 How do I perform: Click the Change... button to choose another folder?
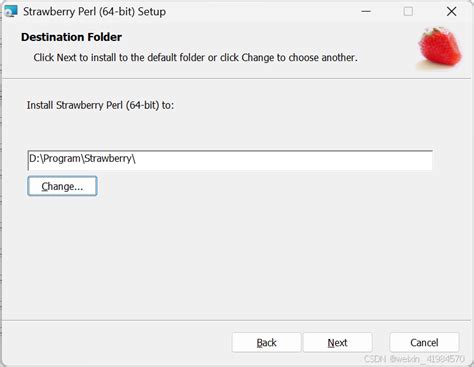coord(62,186)
